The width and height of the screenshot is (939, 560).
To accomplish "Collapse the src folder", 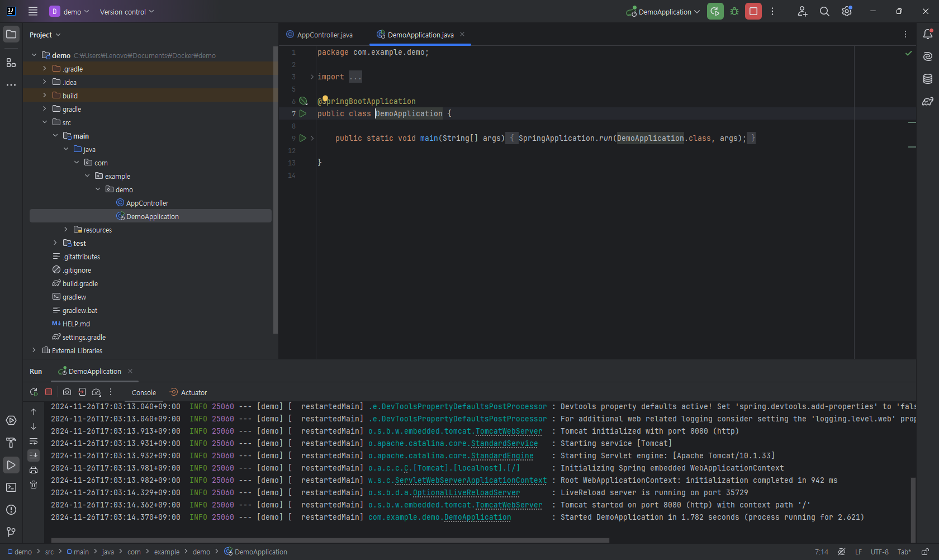I will pos(45,122).
